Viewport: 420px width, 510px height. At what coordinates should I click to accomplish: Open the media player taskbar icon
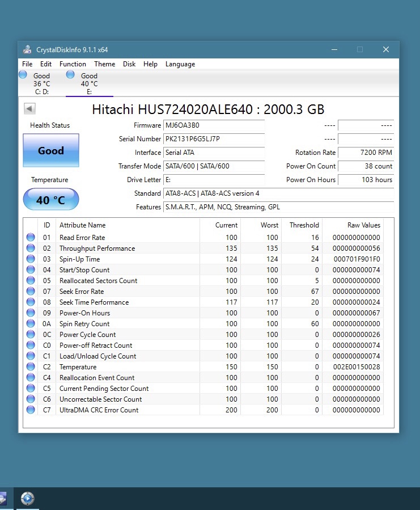[28, 498]
